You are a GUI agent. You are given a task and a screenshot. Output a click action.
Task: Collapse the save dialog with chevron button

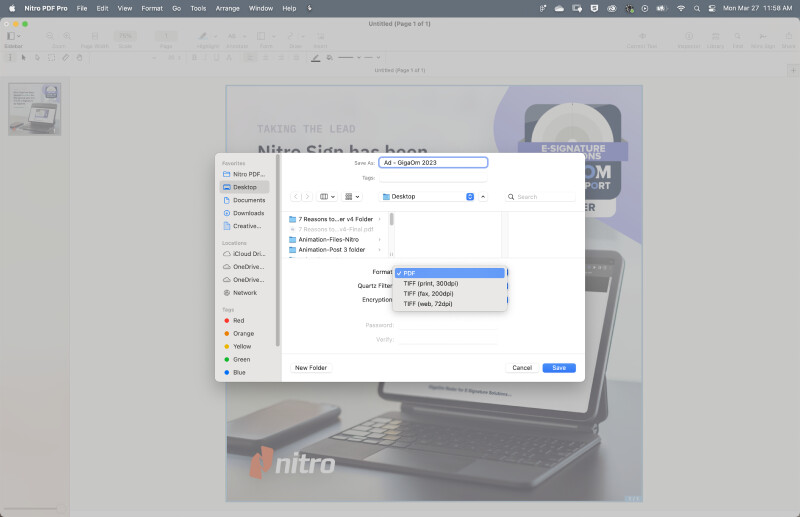coord(484,197)
